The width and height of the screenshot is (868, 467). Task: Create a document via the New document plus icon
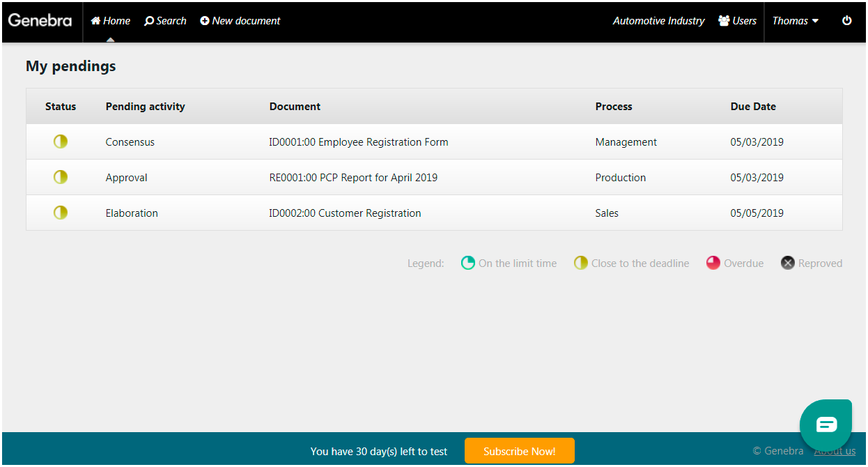tap(203, 21)
